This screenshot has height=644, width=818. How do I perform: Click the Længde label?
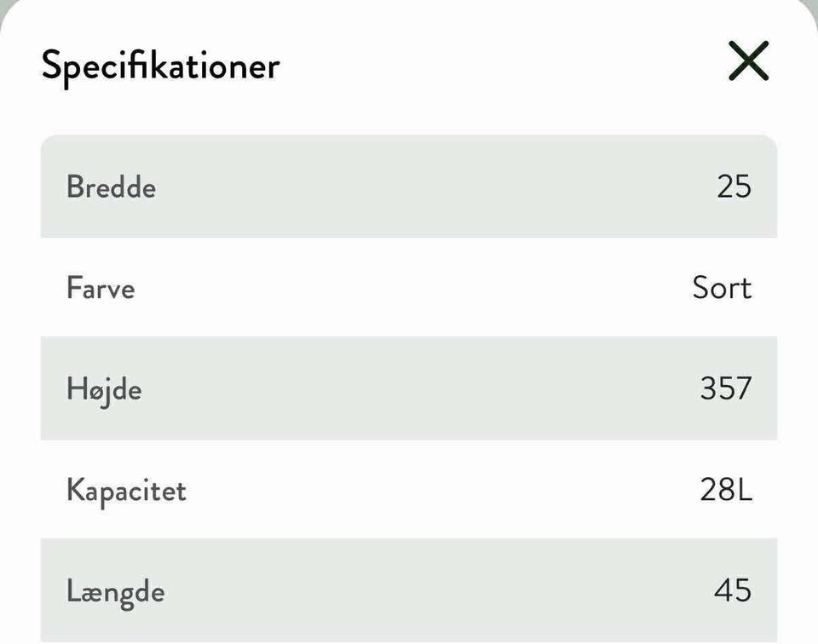coord(115,591)
